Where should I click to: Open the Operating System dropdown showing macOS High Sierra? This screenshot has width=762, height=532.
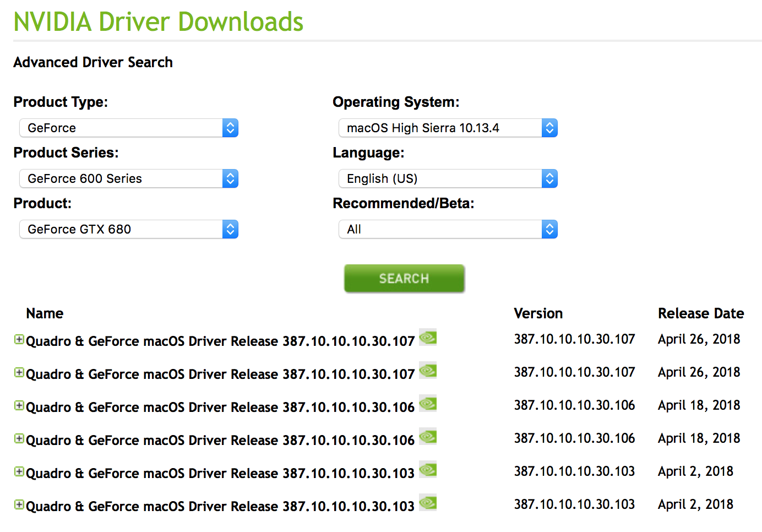(x=448, y=128)
